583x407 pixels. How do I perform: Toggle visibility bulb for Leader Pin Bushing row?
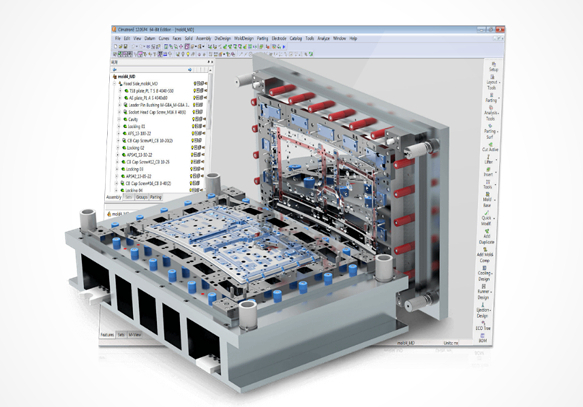[x=194, y=105]
